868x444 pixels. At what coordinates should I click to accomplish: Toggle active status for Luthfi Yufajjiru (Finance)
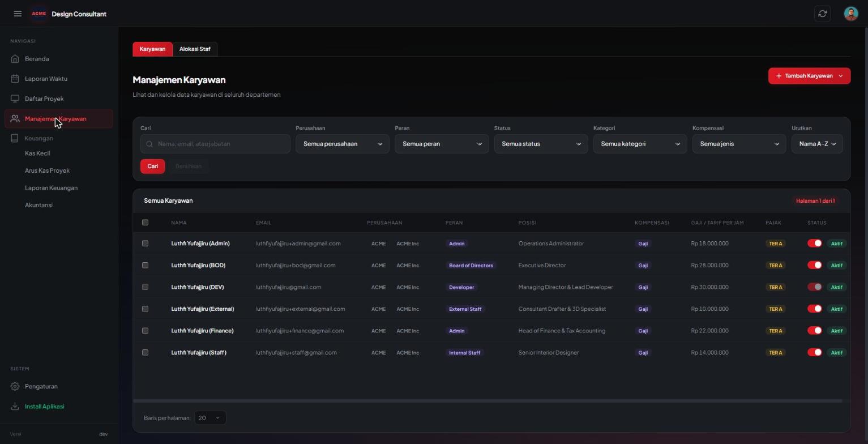click(815, 331)
